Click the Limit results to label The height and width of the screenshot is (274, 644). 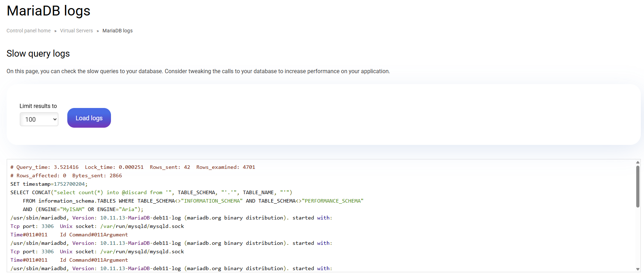click(x=38, y=106)
